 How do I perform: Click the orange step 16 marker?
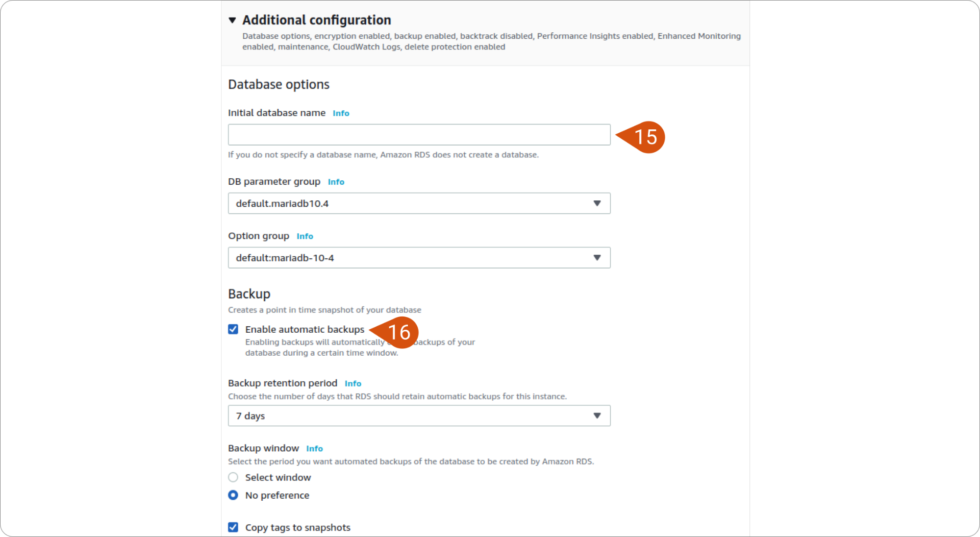tap(394, 333)
